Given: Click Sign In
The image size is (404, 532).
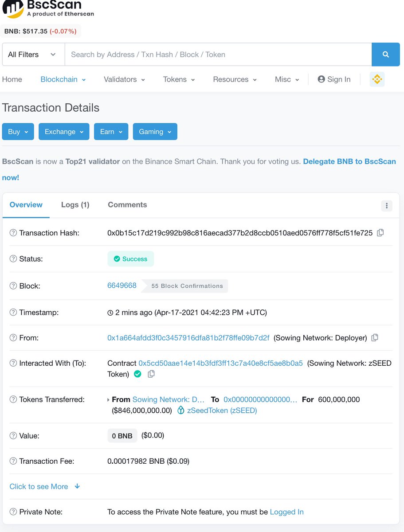Looking at the screenshot, I should click(x=334, y=79).
